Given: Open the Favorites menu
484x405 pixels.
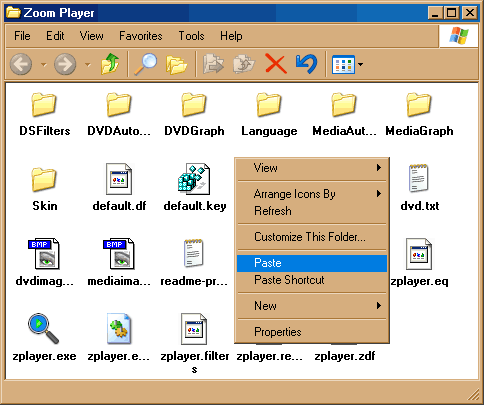Looking at the screenshot, I should click(141, 36).
